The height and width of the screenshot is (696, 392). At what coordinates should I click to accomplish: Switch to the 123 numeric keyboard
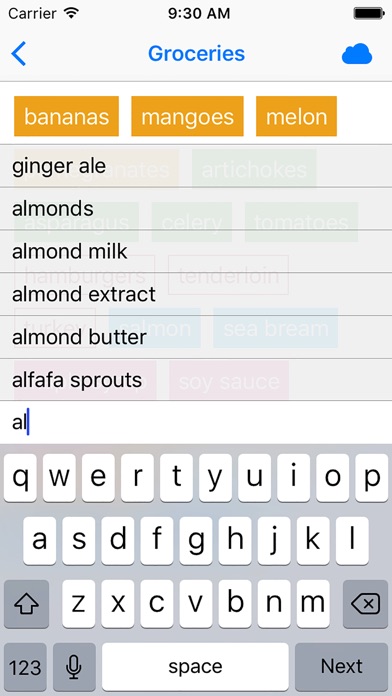click(25, 666)
